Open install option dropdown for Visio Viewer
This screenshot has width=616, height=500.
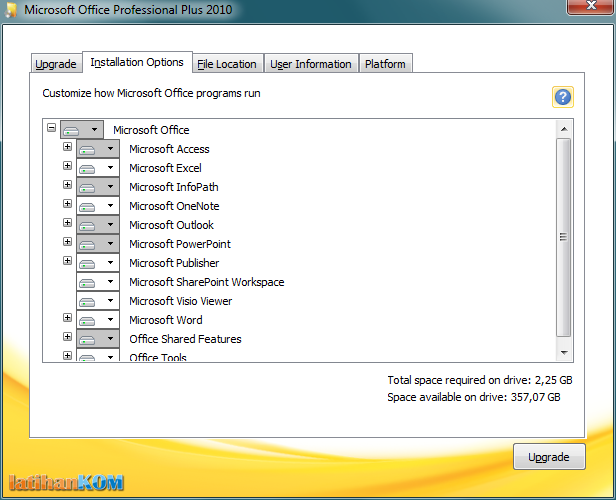[98, 301]
